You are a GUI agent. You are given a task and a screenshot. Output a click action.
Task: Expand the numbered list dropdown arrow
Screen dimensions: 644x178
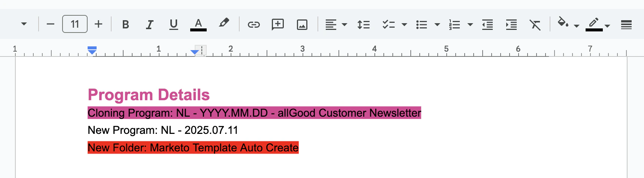tap(470, 25)
